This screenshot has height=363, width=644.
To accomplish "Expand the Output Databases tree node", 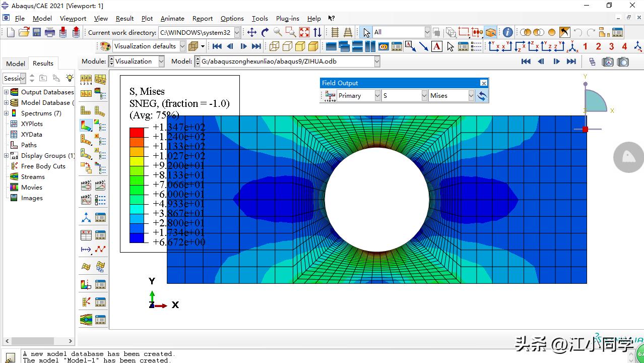I will tap(7, 92).
